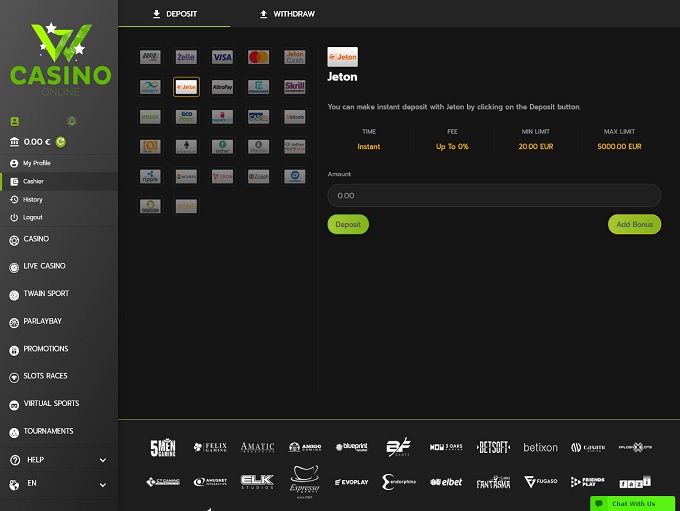Pick the Zelle payment icon
680x511 pixels.
tap(186, 57)
